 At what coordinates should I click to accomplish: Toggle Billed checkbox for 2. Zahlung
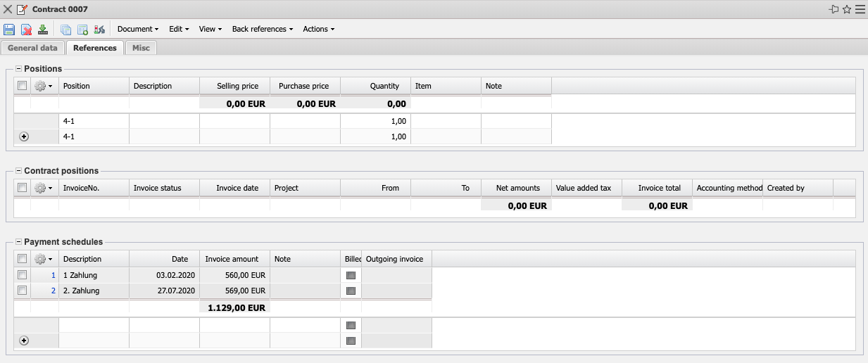351,291
